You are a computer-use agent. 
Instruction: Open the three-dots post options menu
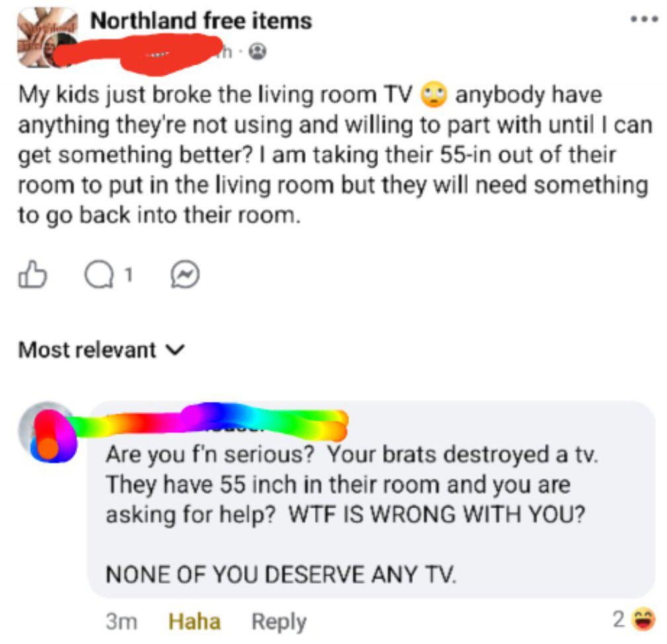[644, 20]
